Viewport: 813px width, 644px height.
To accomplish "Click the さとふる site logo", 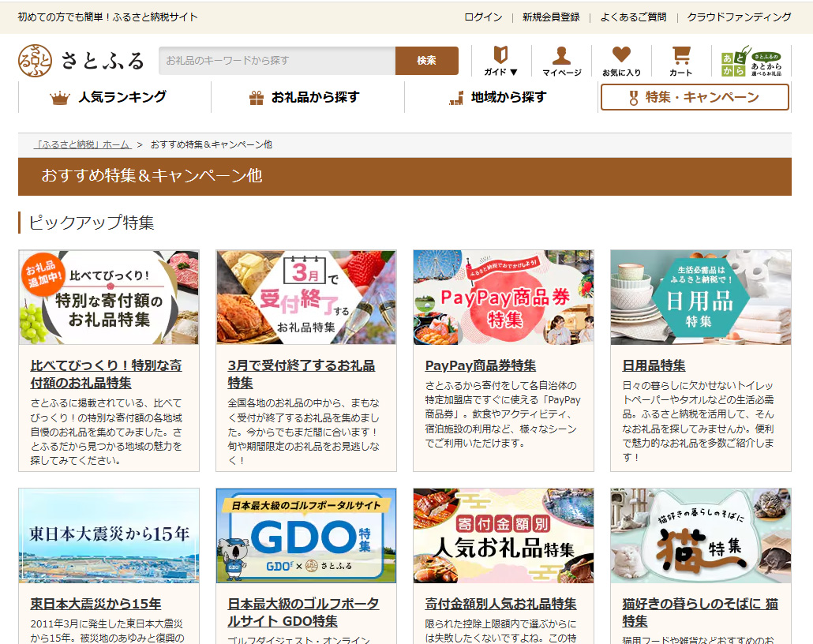I will 81,61.
